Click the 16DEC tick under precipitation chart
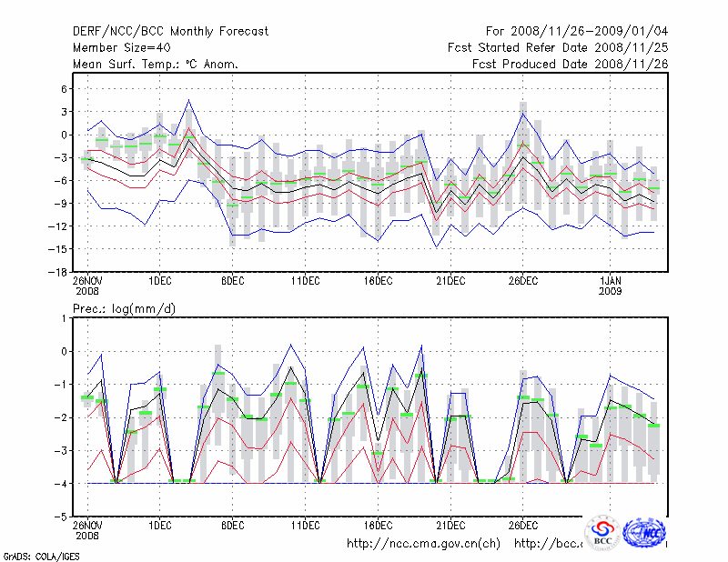This screenshot has height=562, width=728. pos(378,526)
